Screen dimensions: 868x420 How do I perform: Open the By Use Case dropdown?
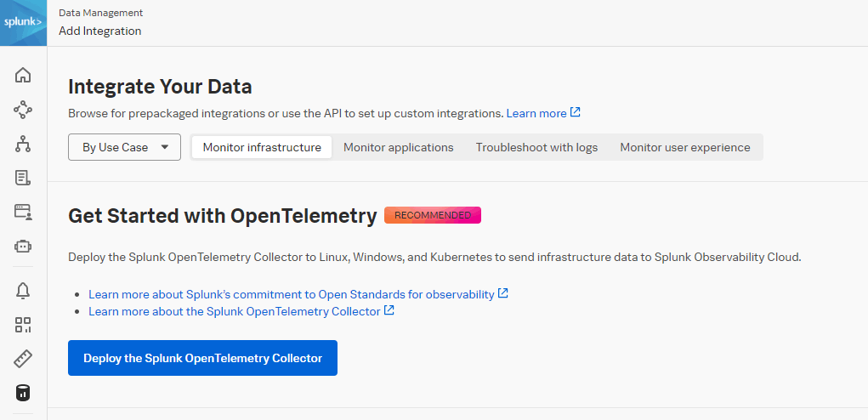coord(125,147)
